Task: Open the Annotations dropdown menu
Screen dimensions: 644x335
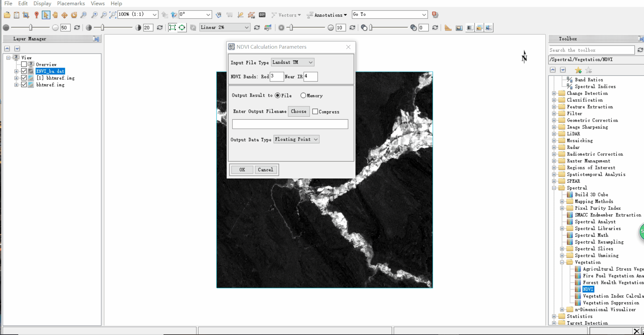Action: 327,15
